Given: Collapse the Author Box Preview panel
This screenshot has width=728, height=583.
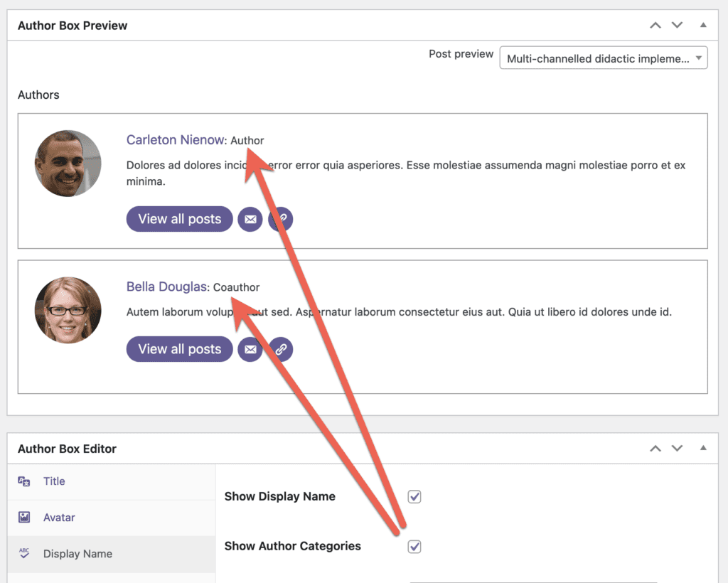Looking at the screenshot, I should 703,25.
